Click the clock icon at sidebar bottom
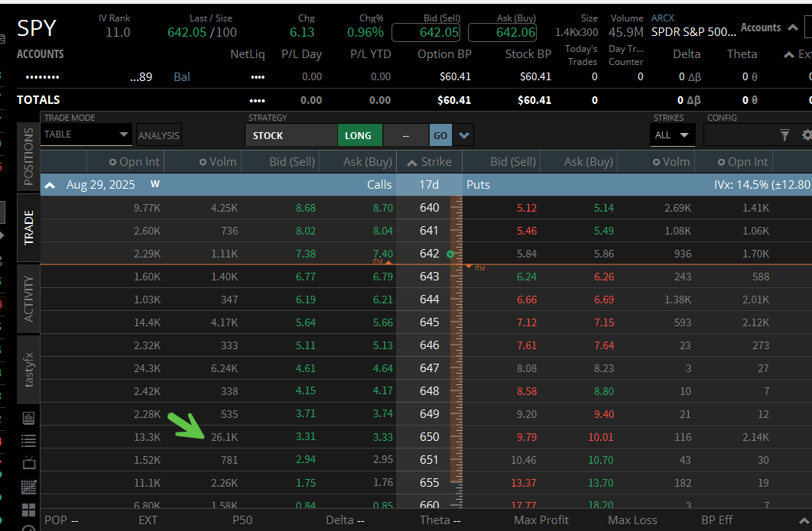 (x=28, y=527)
